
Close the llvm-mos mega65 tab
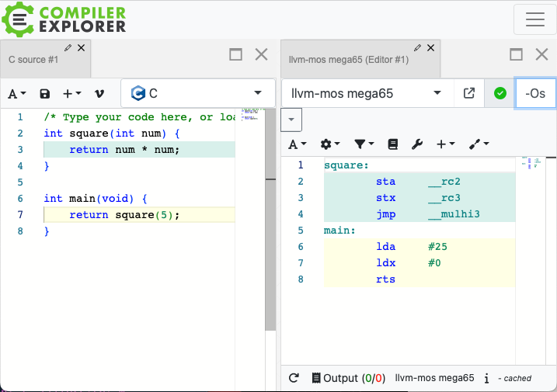[x=431, y=47]
